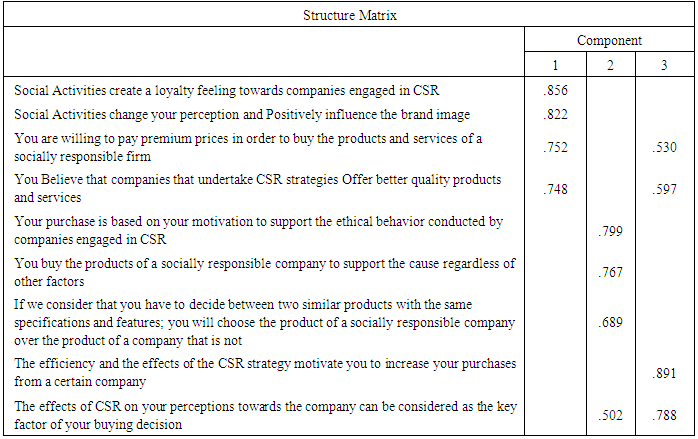Select the .767 value cell
Screen dimensions: 698x439
pyautogui.click(x=610, y=272)
